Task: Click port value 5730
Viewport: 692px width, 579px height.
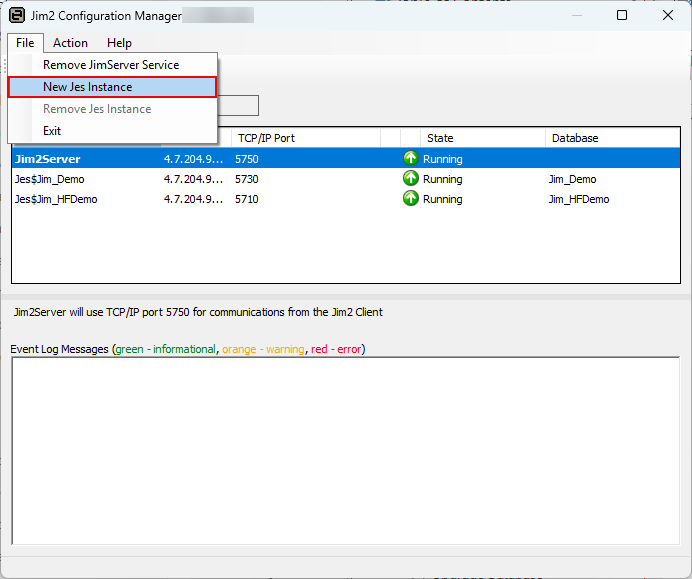Action: click(x=247, y=179)
